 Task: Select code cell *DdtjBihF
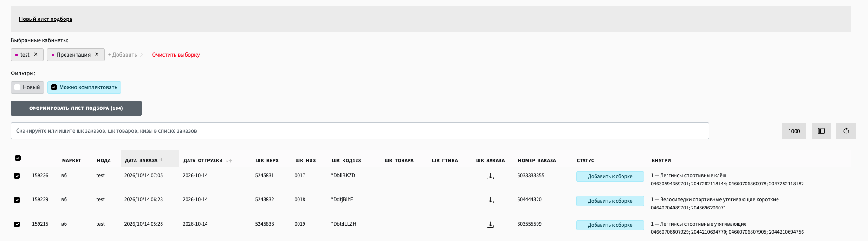click(x=342, y=199)
